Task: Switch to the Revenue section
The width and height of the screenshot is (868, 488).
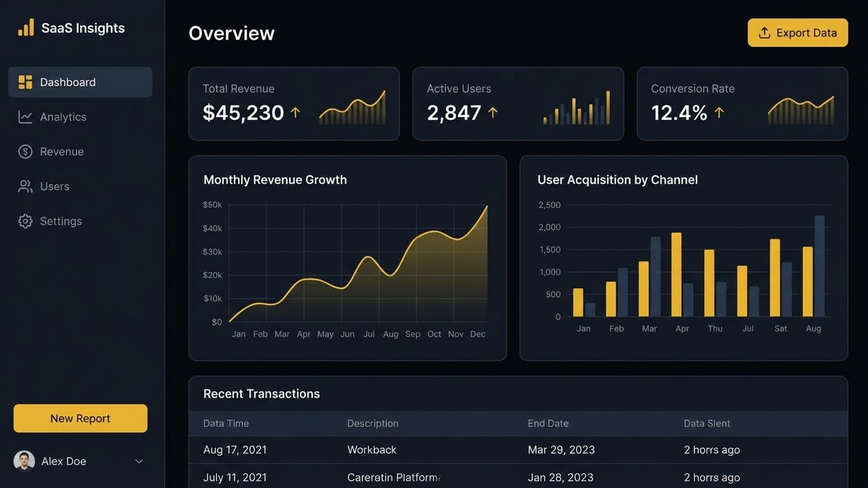Action: [62, 151]
